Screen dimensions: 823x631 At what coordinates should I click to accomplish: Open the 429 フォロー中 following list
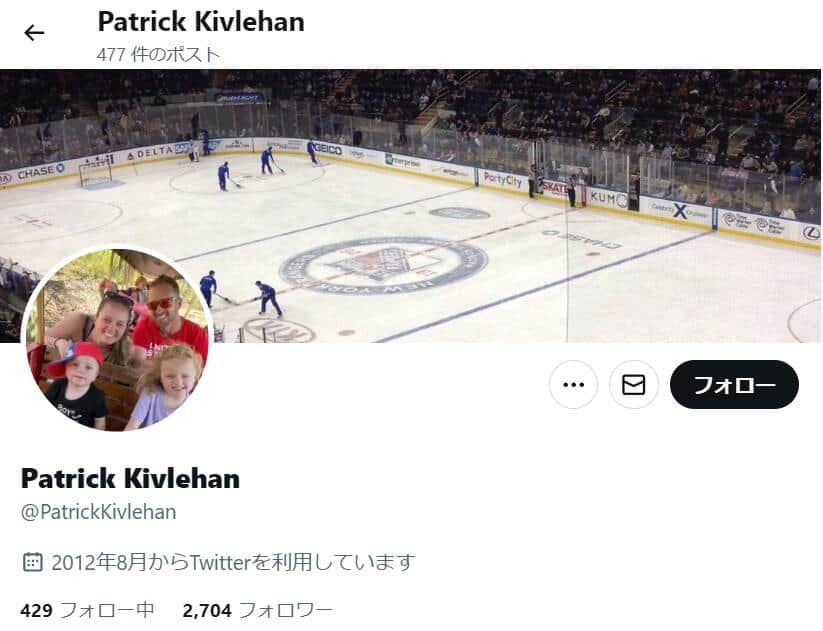(x=87, y=611)
